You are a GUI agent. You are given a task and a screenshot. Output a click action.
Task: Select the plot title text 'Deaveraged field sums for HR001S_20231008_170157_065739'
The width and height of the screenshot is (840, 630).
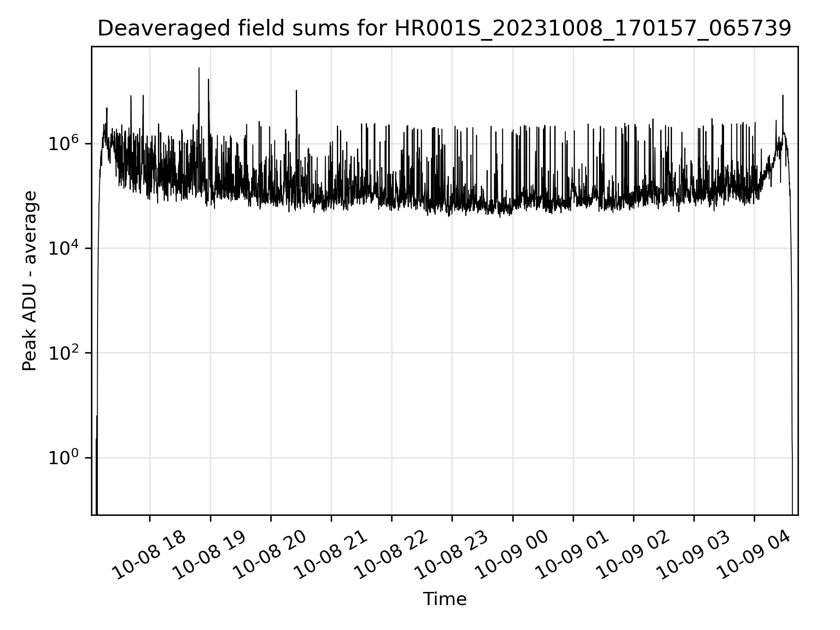click(x=444, y=29)
